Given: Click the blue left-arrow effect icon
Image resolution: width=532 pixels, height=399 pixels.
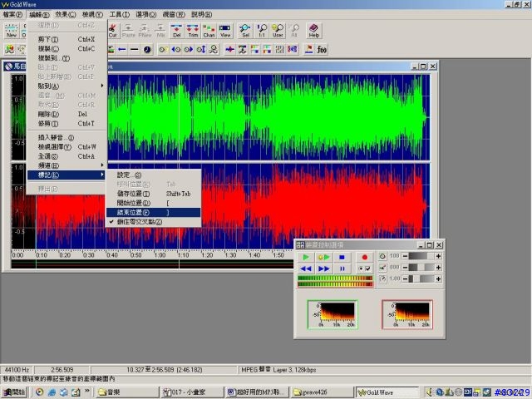Looking at the screenshot, I should tap(122, 50).
